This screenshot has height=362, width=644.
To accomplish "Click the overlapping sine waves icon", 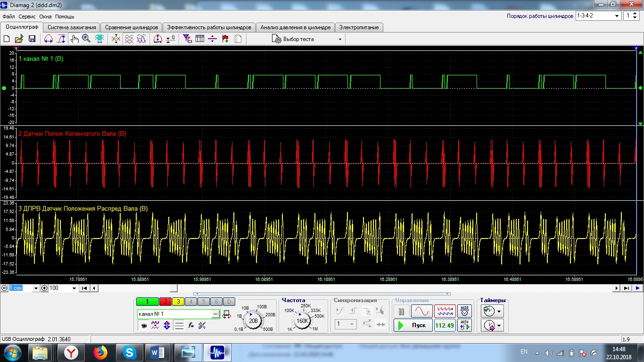I will 141,39.
